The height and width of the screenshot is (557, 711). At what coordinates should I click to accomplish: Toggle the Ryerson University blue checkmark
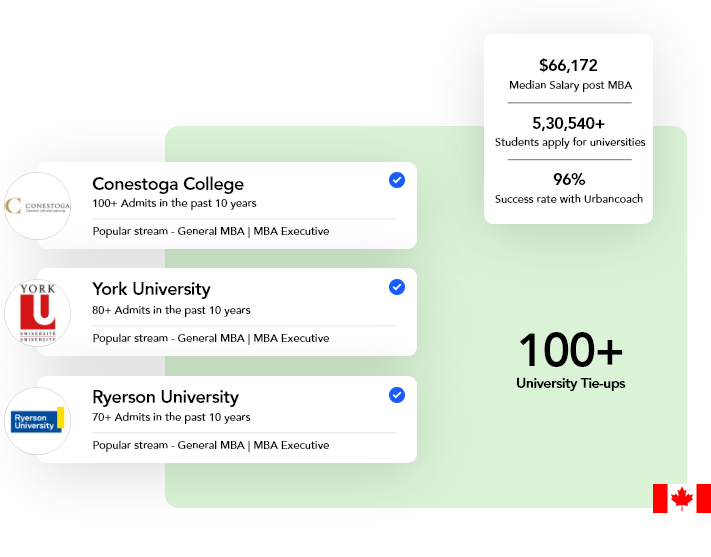pyautogui.click(x=397, y=395)
